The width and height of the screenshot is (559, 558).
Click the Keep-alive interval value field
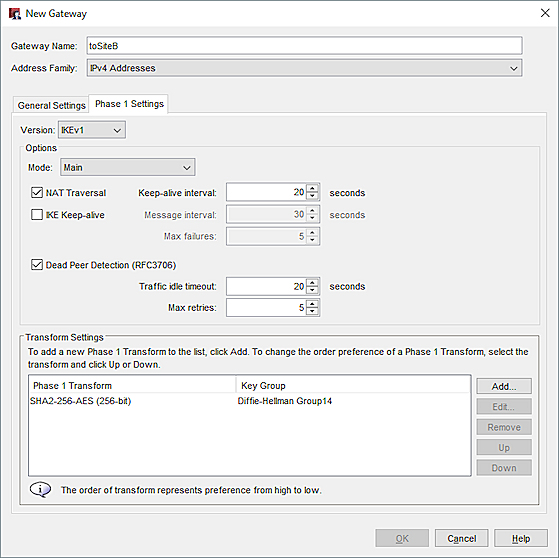point(266,193)
